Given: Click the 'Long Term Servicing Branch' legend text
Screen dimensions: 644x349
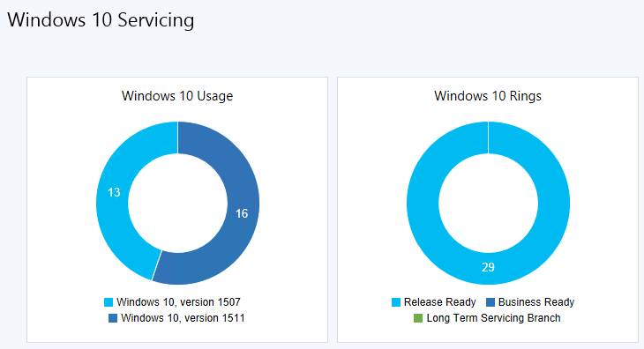Looking at the screenshot, I should [494, 318].
